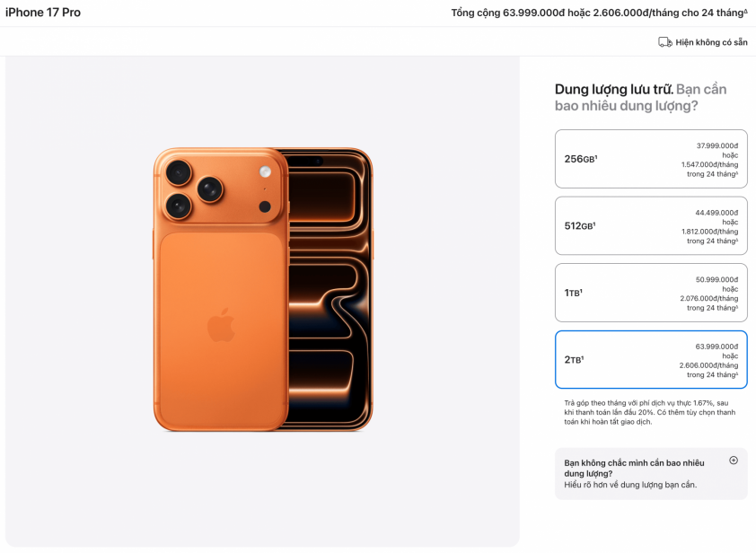Viewport: 756px width, 553px height.
Task: Pick the 1TB storage option
Action: click(x=650, y=293)
